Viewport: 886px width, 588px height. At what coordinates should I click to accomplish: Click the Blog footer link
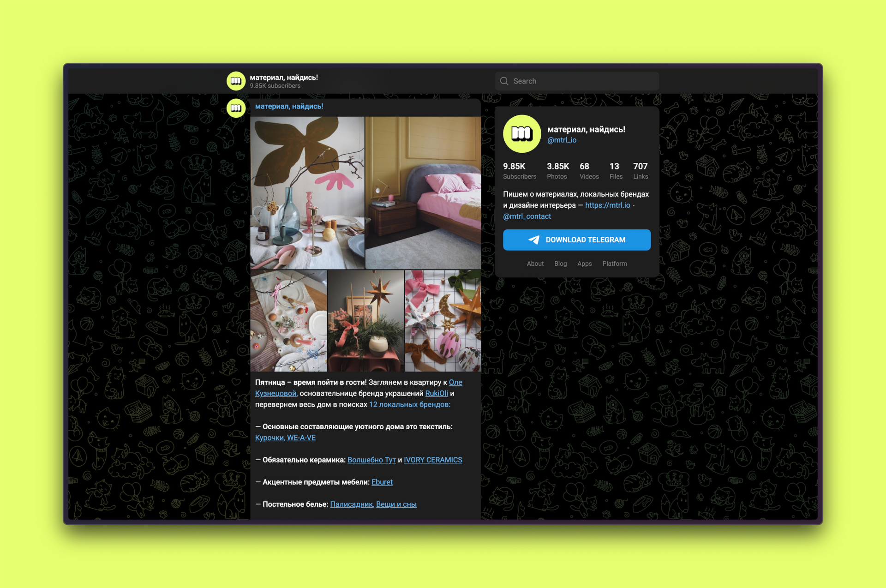coord(560,264)
